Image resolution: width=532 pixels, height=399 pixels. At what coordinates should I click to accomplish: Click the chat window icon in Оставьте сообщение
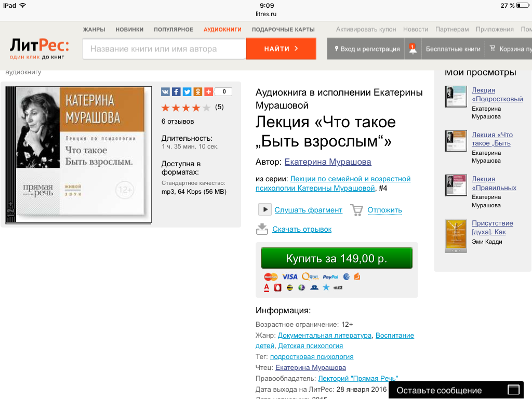(x=513, y=390)
